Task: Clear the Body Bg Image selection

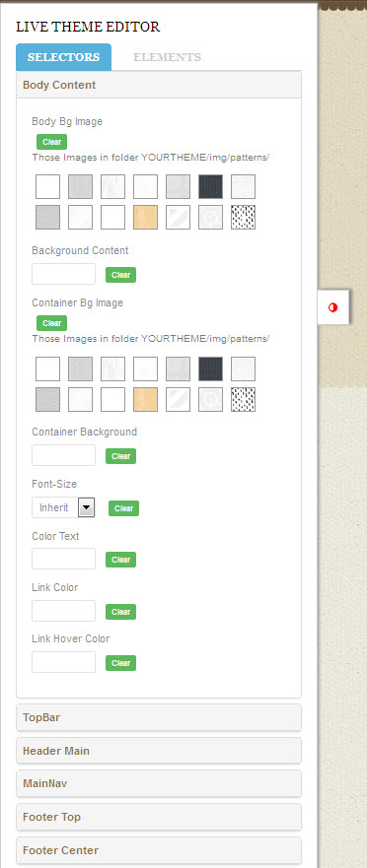Action: click(51, 142)
